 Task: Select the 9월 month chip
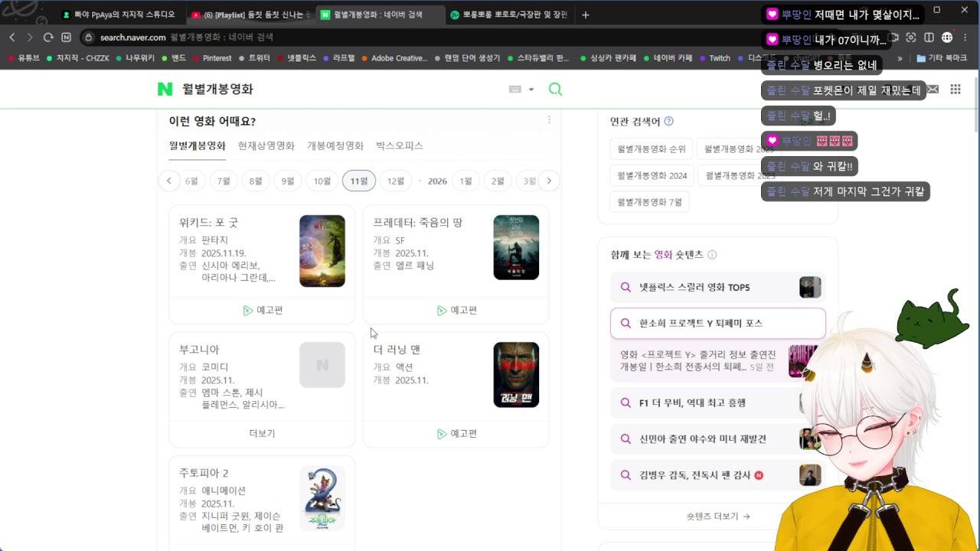(287, 181)
